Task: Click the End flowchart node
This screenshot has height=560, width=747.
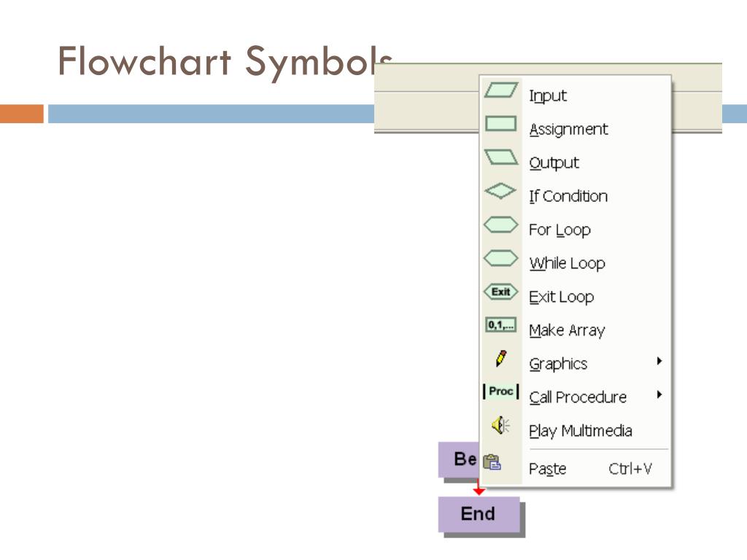Action: click(479, 514)
